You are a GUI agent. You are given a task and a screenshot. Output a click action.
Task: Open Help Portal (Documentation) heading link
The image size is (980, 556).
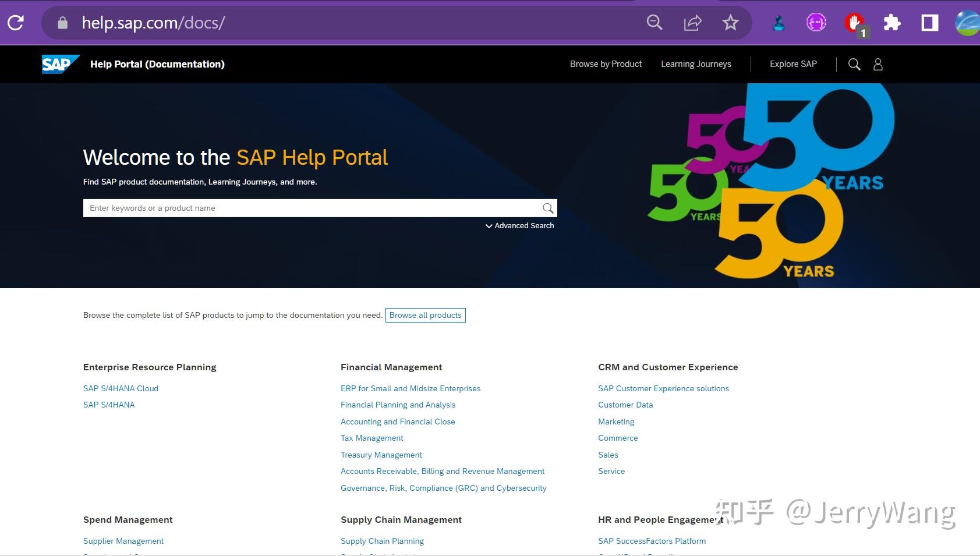click(x=158, y=64)
